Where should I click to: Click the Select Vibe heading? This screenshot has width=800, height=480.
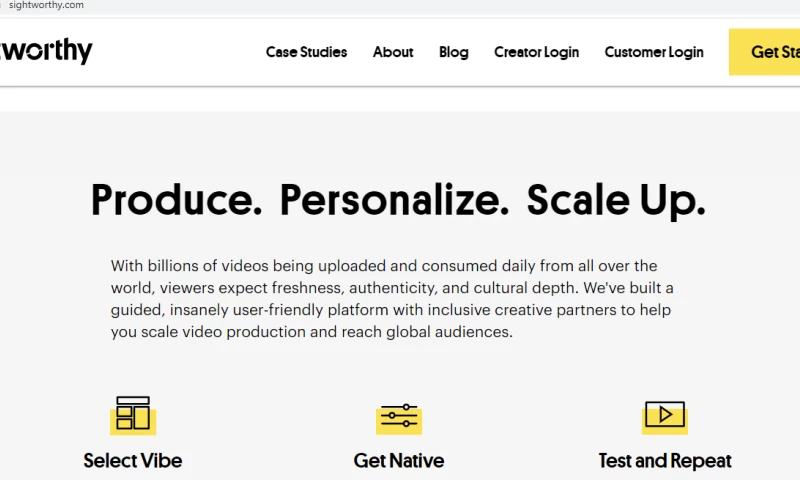[133, 461]
